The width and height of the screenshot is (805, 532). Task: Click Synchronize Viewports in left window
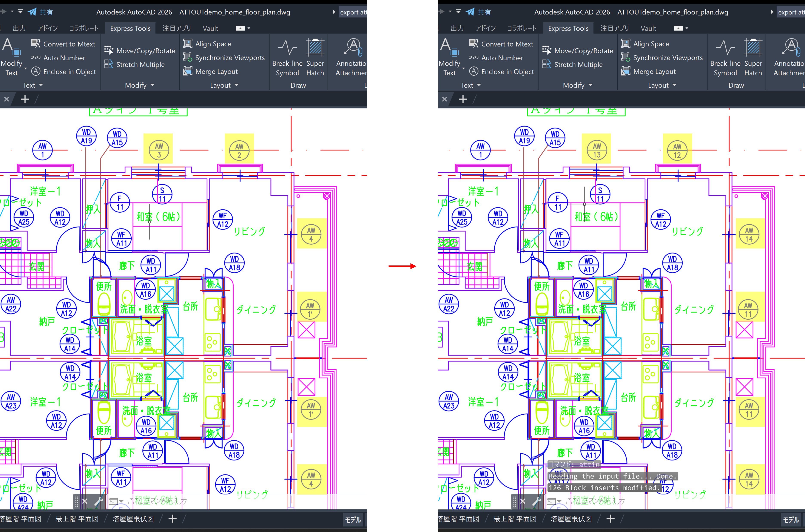[x=230, y=58]
